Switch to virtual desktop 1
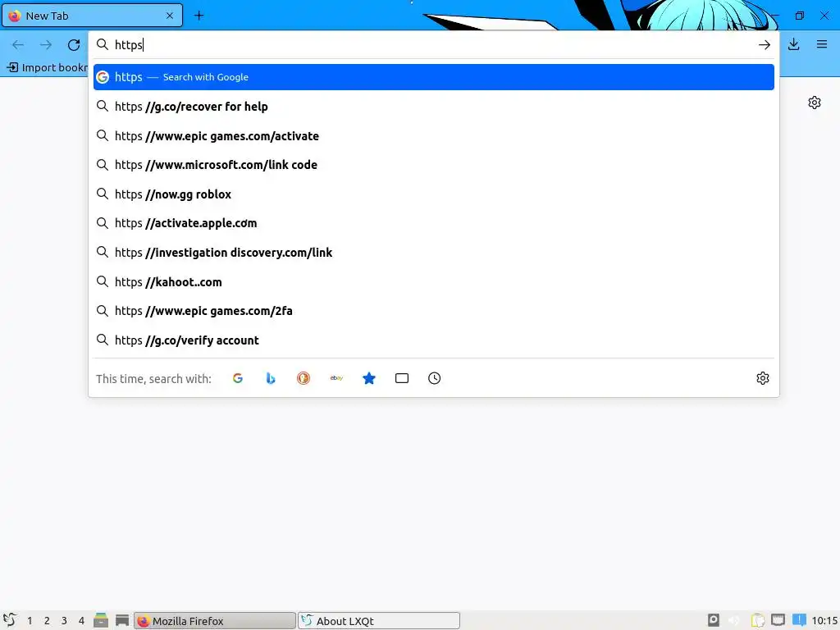 click(30, 620)
